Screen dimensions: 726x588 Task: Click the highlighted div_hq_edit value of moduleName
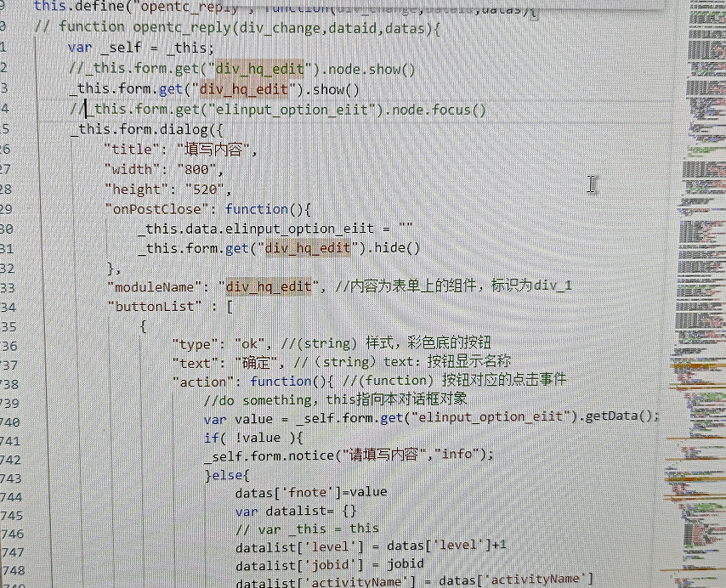pyautogui.click(x=269, y=287)
